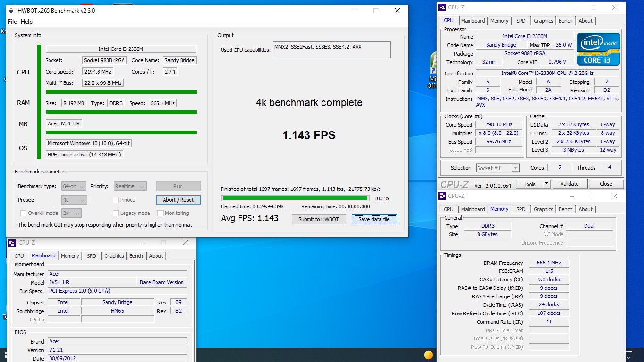Click the Max TDP 35.0 W value
Viewport: 644px width, 362px height.
tap(563, 45)
